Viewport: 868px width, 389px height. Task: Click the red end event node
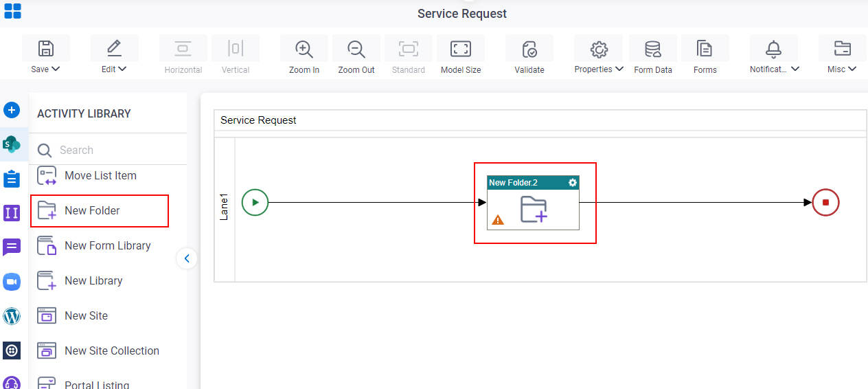click(825, 202)
